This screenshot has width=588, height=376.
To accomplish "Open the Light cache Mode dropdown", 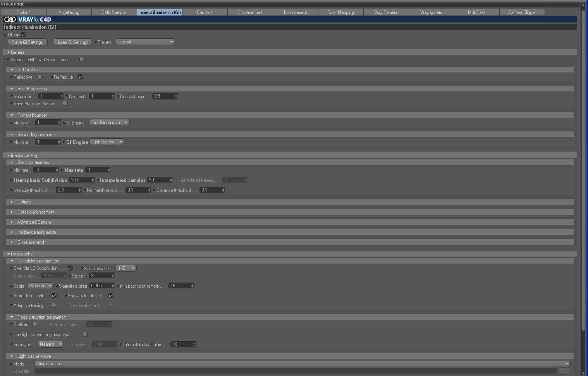I will pyautogui.click(x=303, y=364).
